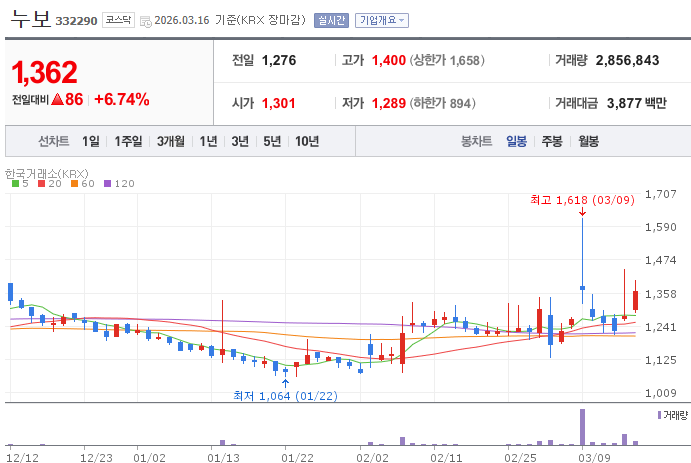This screenshot has width=691, height=463.
Task: Switch to the 주봉 candlestick chart
Action: click(x=552, y=141)
